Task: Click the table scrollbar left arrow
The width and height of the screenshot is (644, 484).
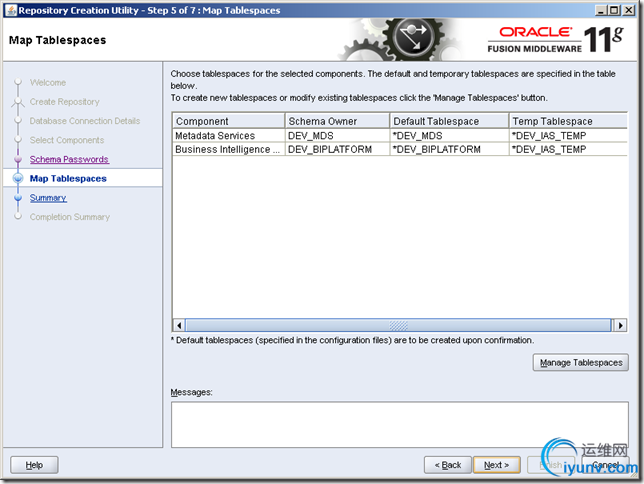Action: (x=179, y=325)
